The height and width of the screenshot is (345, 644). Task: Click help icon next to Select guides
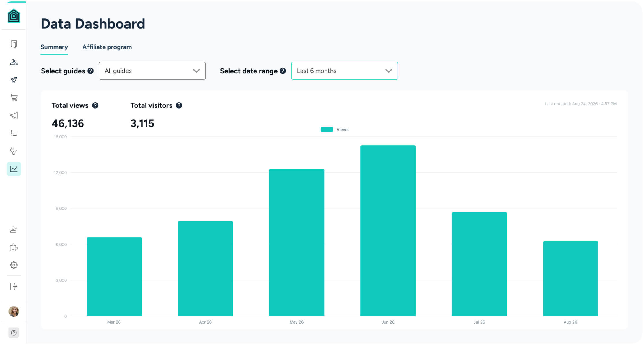[90, 71]
